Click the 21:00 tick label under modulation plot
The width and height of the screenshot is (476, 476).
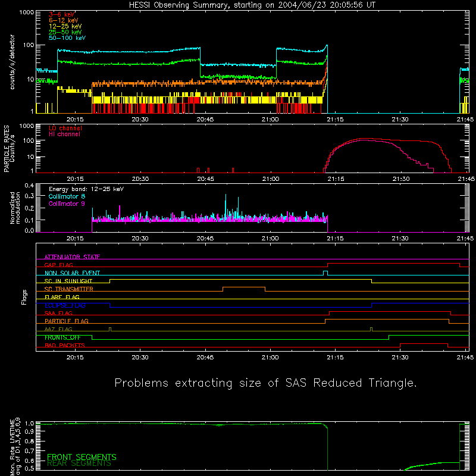click(x=270, y=239)
